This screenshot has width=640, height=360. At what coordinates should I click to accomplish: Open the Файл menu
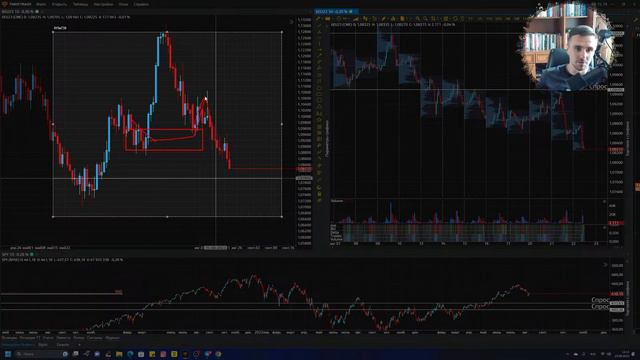point(41,4)
